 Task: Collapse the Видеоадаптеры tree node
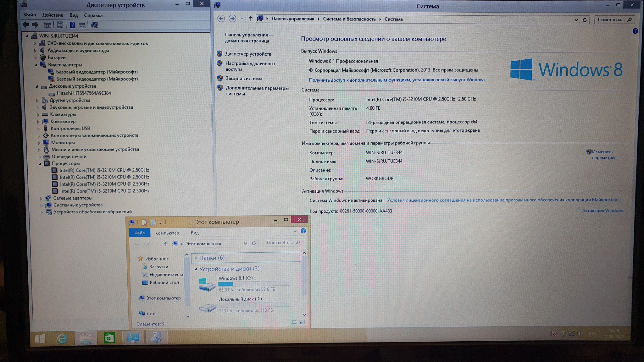pos(36,65)
